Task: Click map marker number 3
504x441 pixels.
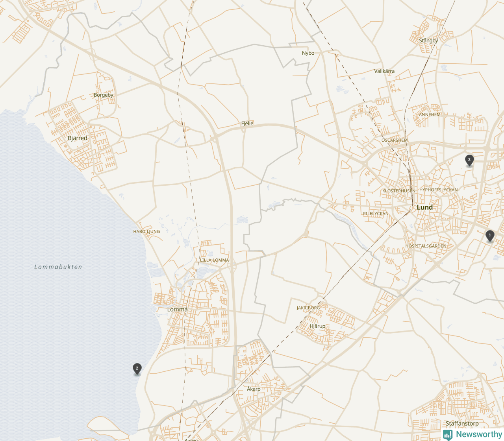Action: point(469,160)
